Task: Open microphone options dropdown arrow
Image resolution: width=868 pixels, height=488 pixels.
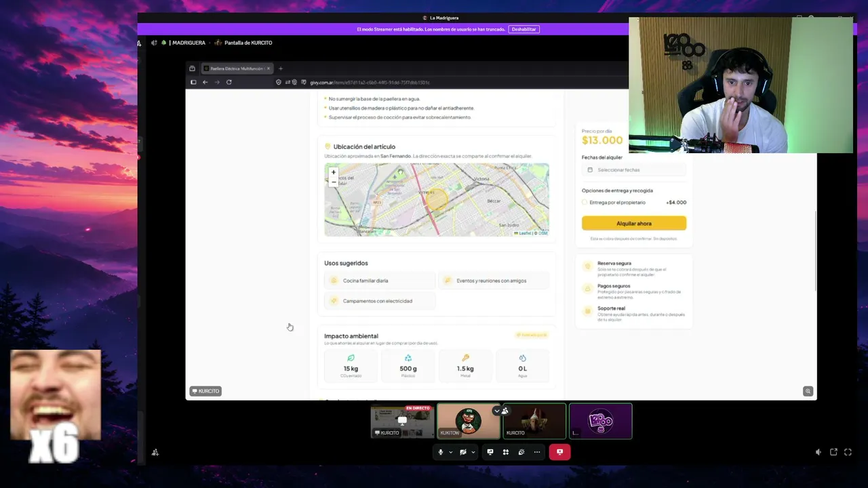Action: [450, 452]
